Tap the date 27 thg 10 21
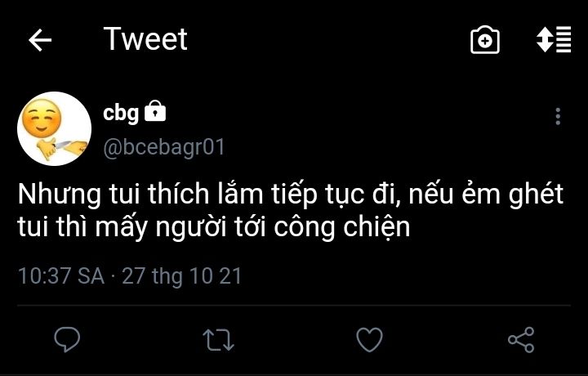Viewport: 588px width, 376px height. (x=182, y=275)
